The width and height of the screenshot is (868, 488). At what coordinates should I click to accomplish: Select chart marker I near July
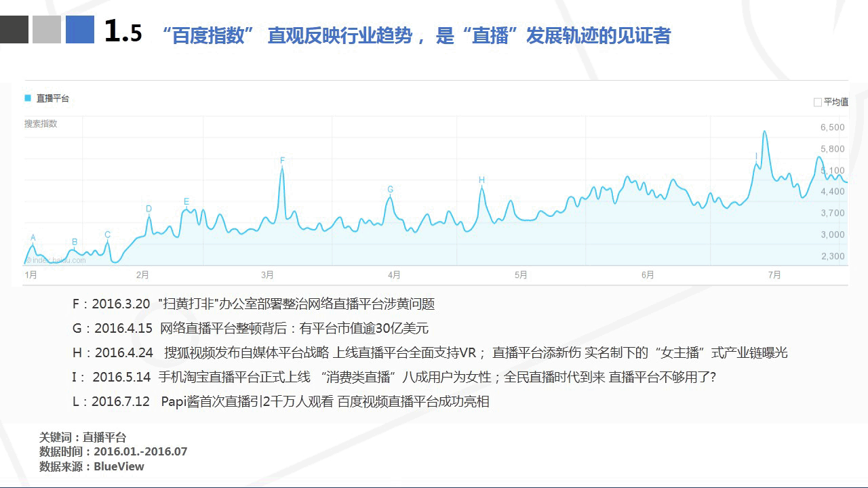point(756,157)
